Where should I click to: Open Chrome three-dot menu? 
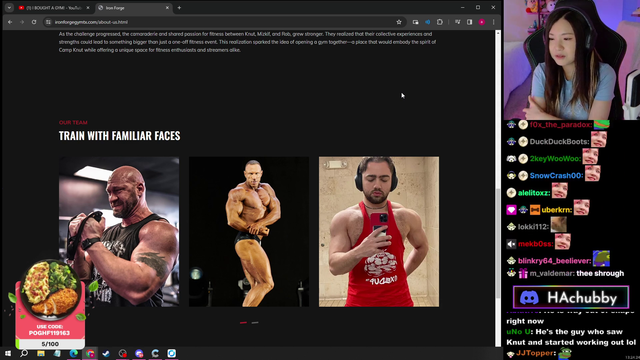493,22
